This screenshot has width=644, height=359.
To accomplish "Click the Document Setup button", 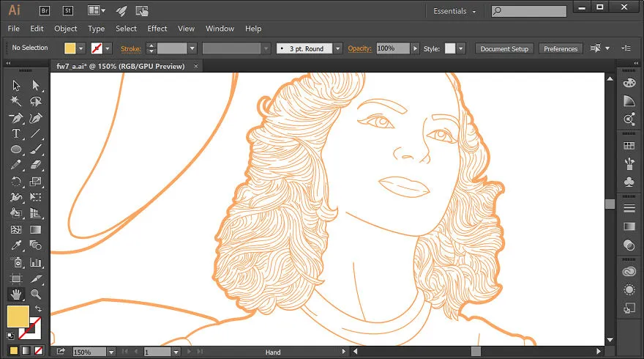I will click(x=504, y=48).
